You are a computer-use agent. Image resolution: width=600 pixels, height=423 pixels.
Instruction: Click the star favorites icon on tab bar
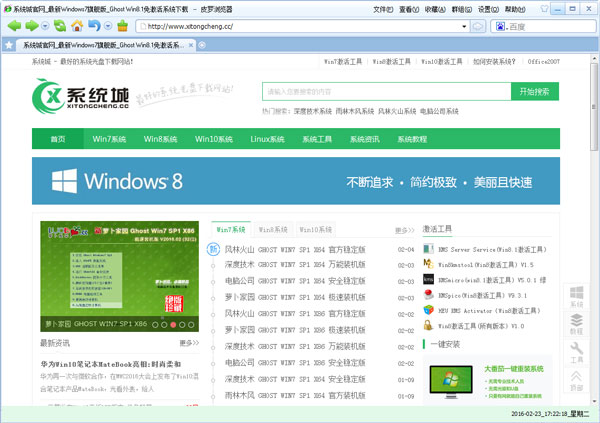[x=8, y=46]
